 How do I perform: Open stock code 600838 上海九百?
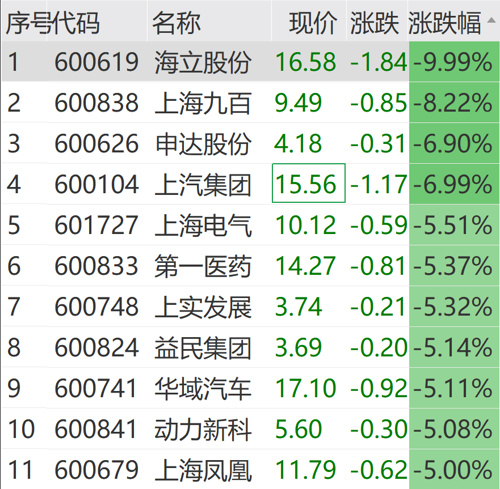(97, 103)
